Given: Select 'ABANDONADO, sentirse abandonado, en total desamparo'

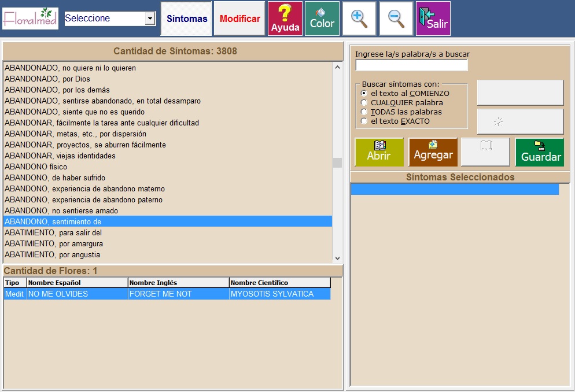Looking at the screenshot, I should (168, 101).
